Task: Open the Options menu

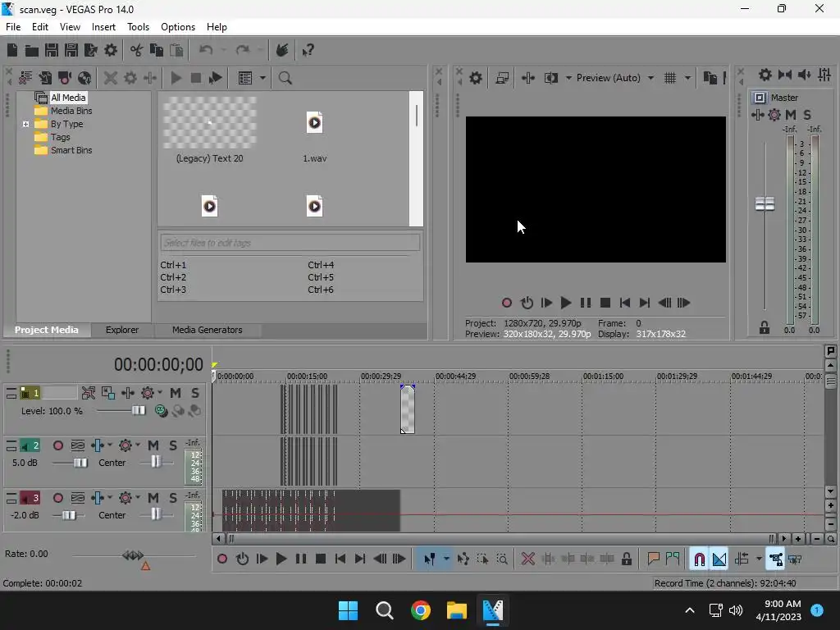Action: coord(178,27)
